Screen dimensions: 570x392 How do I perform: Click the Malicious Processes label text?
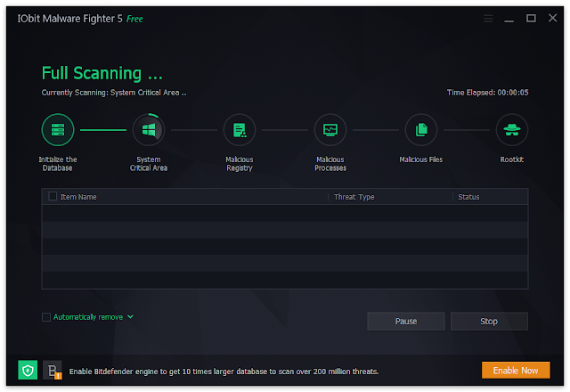(x=330, y=164)
